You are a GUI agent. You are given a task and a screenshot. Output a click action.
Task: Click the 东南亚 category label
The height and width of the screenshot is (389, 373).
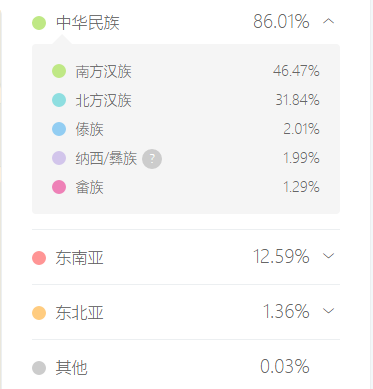click(x=80, y=258)
